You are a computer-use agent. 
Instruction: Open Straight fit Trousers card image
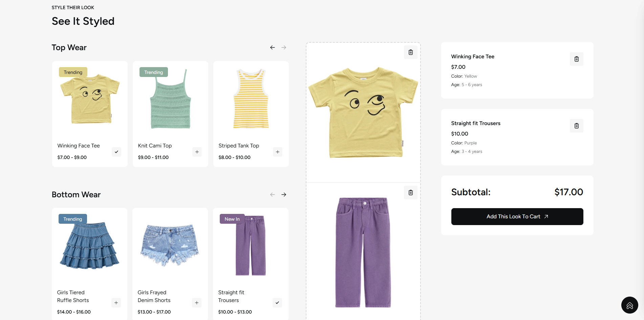251,245
